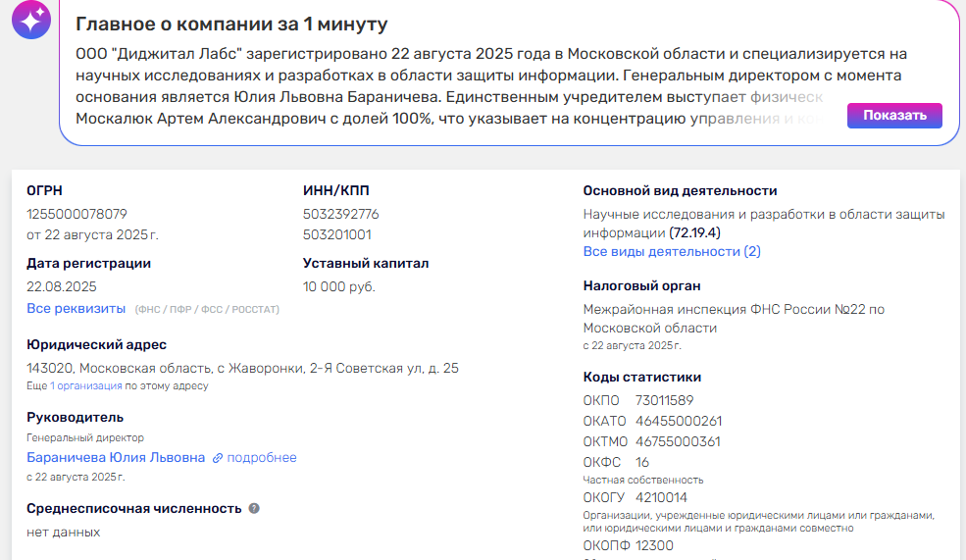Viewport: 966px width, 560px height.
Task: Click the Коды статистики heading
Action: click(x=642, y=377)
